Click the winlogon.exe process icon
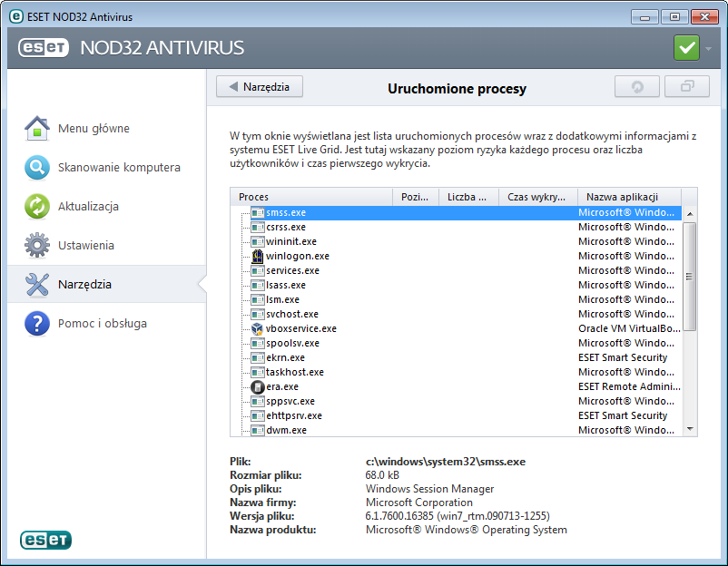 coord(257,256)
